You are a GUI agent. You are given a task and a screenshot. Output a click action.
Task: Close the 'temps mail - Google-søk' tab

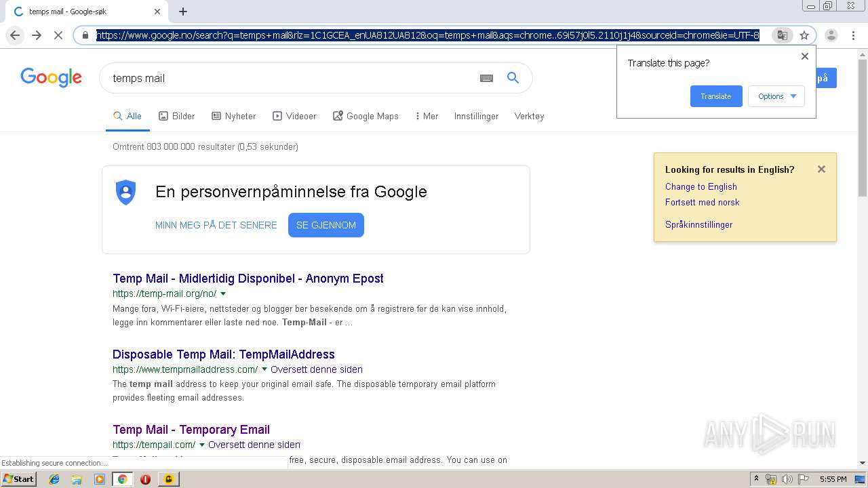pyautogui.click(x=157, y=12)
